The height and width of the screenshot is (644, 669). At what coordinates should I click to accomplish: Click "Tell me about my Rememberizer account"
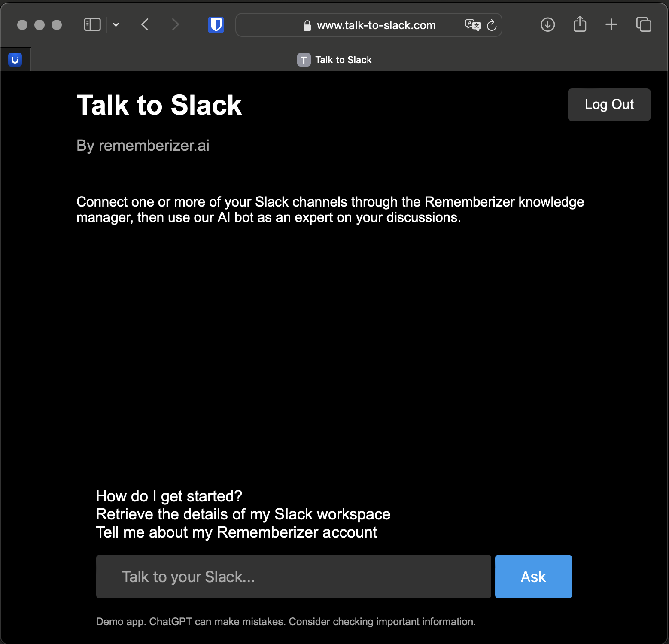pos(236,532)
